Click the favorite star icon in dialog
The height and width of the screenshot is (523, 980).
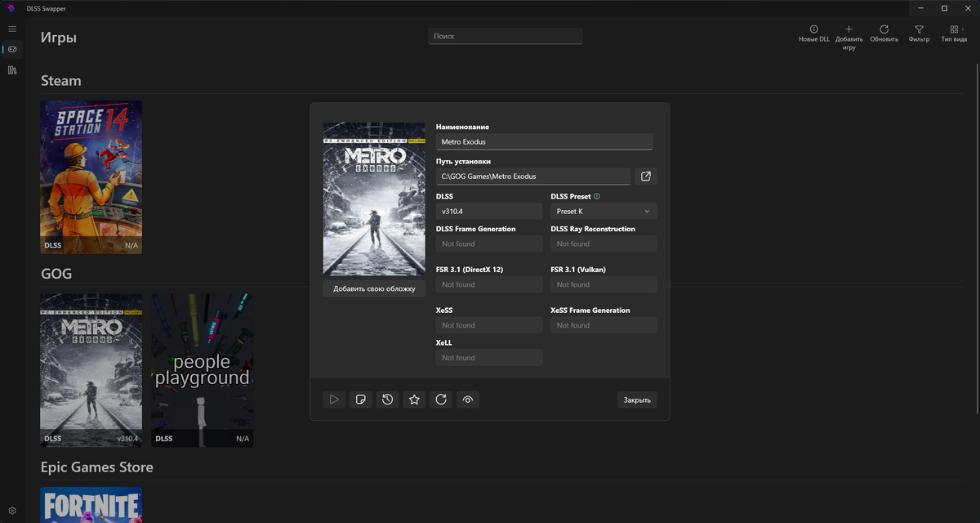(x=414, y=400)
